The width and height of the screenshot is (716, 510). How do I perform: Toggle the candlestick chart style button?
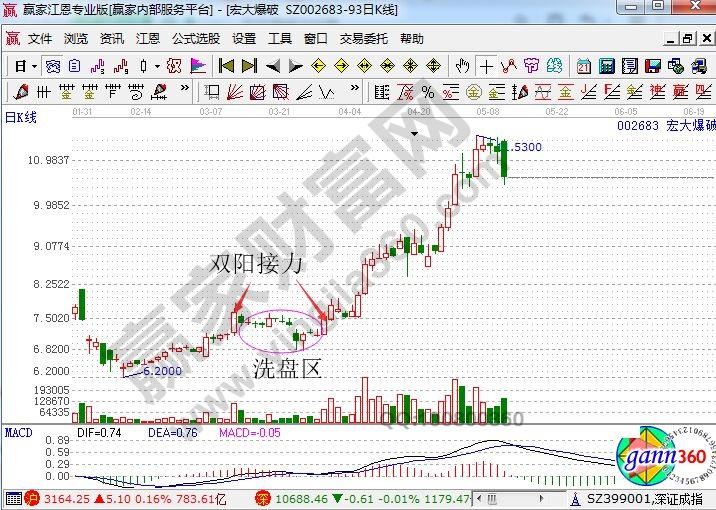click(143, 66)
